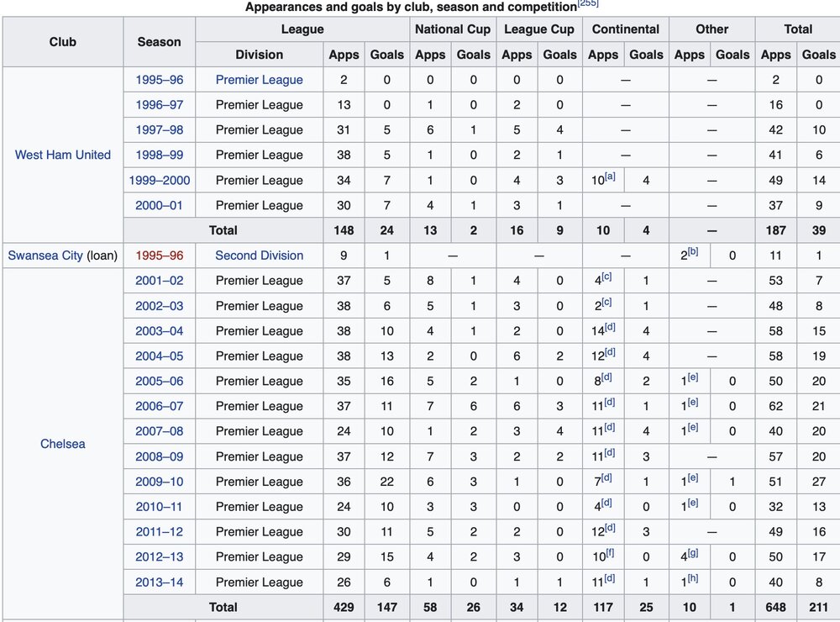840x622 pixels.
Task: Click the reference [255] superscript in the caption
Action: (x=588, y=3)
